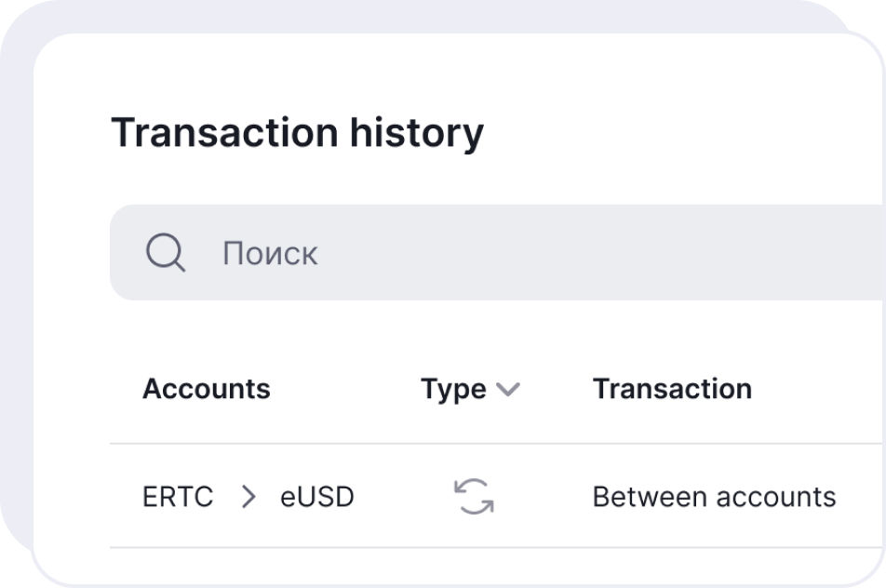Screen dimensions: 886x588
Task: Focus the Поиск search field
Action: [x=465, y=253]
